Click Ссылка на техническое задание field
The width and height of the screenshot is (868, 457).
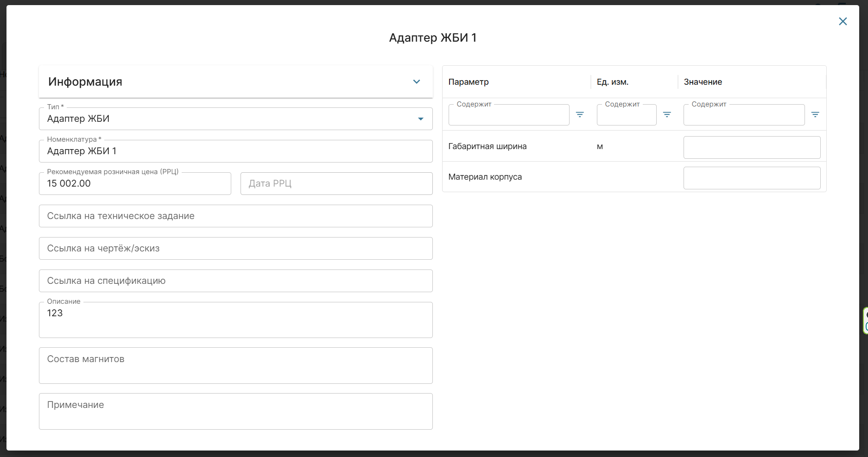(x=235, y=216)
